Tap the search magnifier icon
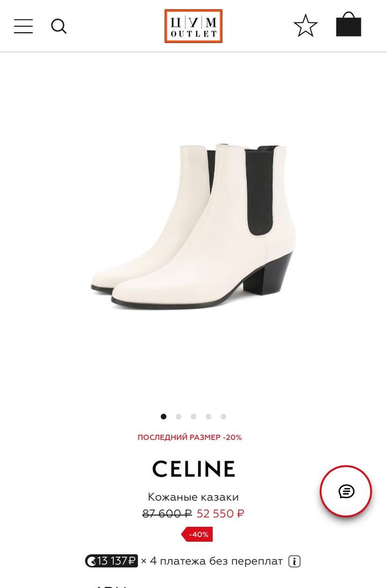Image resolution: width=387 pixels, height=588 pixels. click(x=59, y=26)
